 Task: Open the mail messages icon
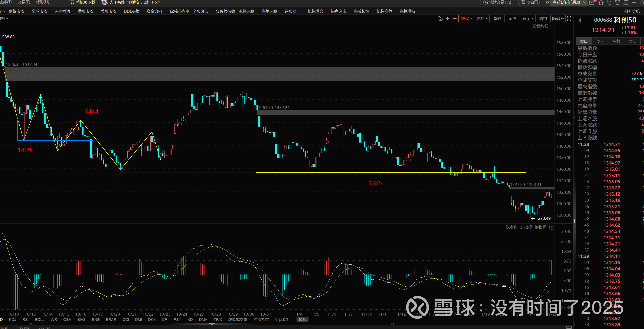(592, 3)
